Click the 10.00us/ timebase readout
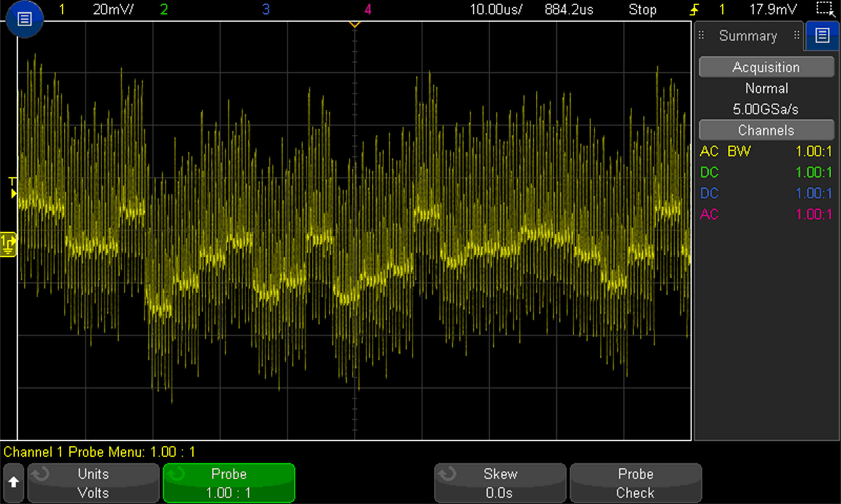841x504 pixels. tap(496, 9)
